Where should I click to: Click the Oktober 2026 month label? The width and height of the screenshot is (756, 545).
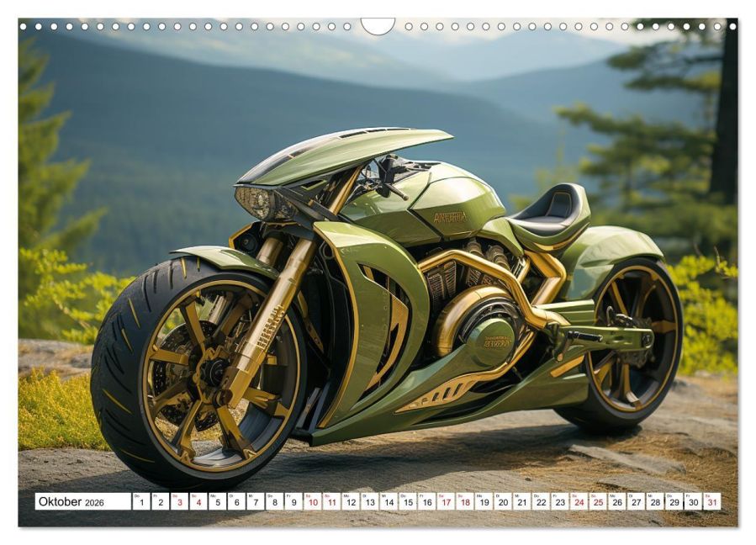click(71, 501)
